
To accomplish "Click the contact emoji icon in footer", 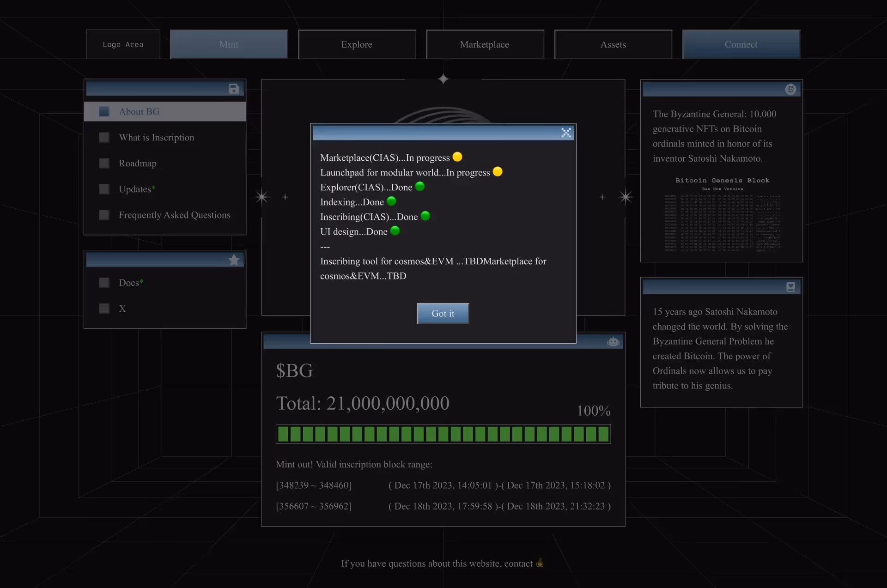I will click(x=539, y=563).
